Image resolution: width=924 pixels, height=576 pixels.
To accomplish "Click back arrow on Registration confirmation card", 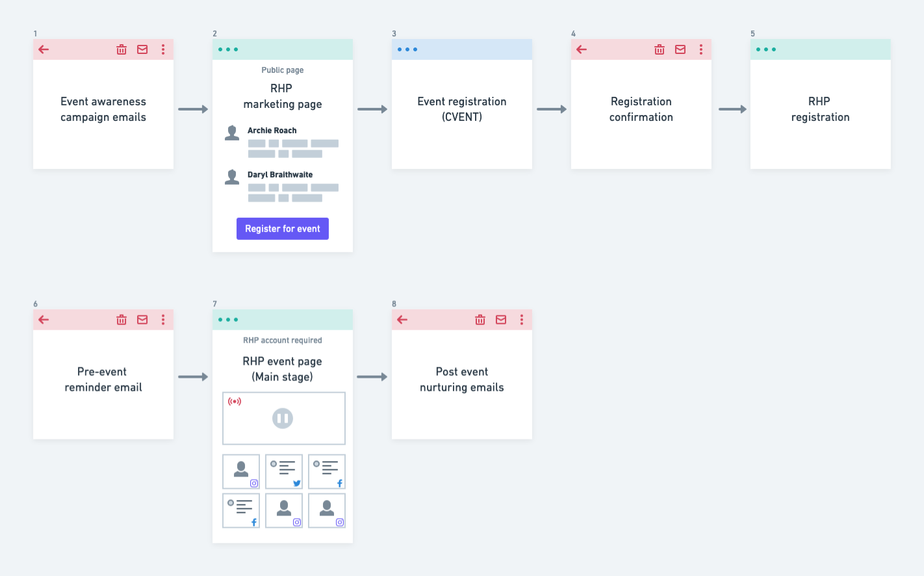I will pos(582,49).
